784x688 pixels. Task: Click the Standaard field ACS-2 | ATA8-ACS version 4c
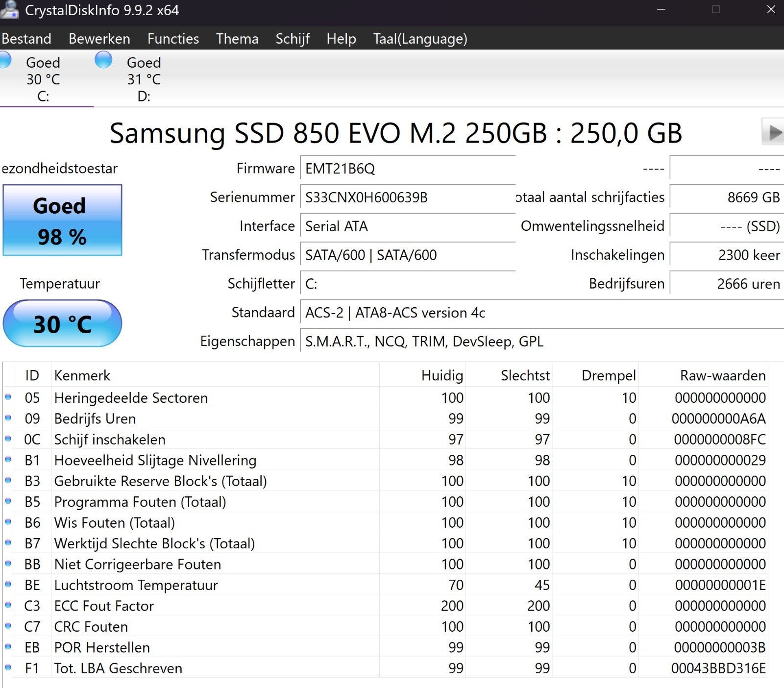(542, 313)
